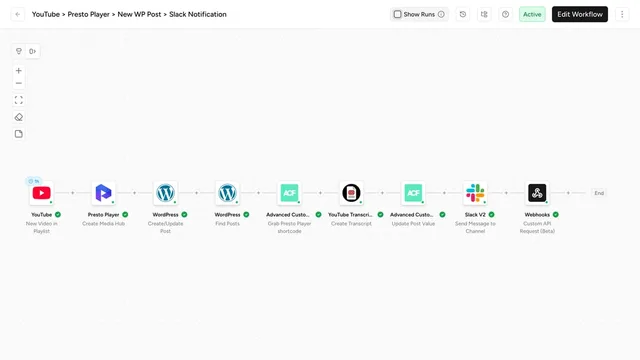Click the icon next to the trophy

pos(33,51)
